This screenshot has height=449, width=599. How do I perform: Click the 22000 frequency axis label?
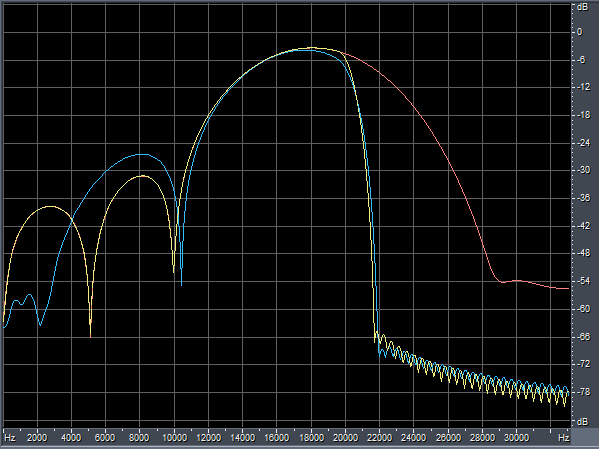coord(379,438)
